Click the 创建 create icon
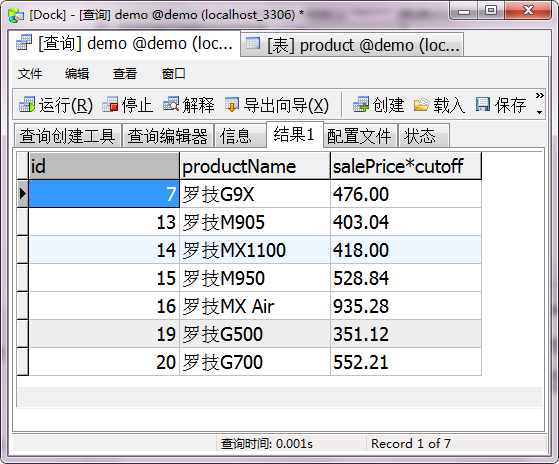This screenshot has height=464, width=559. pyautogui.click(x=361, y=105)
